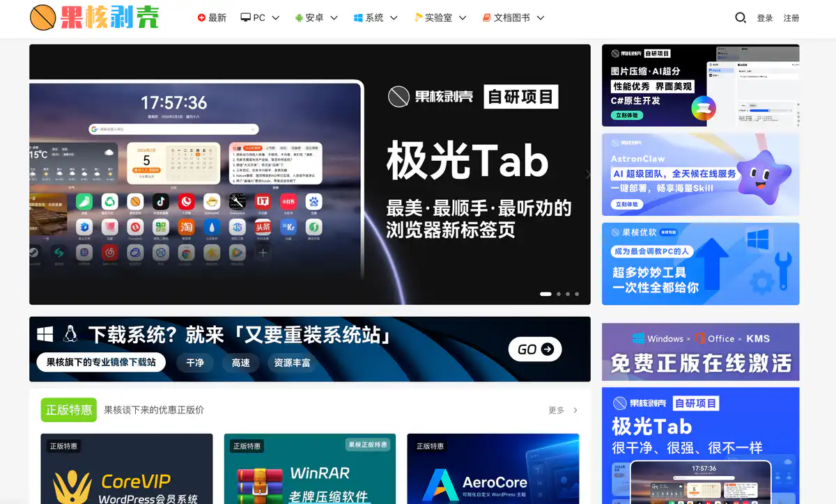The image size is (836, 504).
Task: Click the 资源丰富 tag
Action: [293, 363]
